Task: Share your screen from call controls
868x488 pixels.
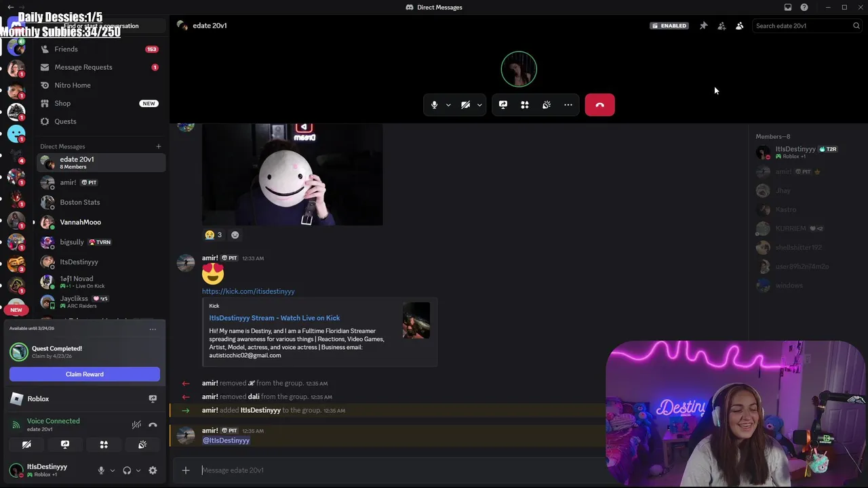Action: click(503, 105)
